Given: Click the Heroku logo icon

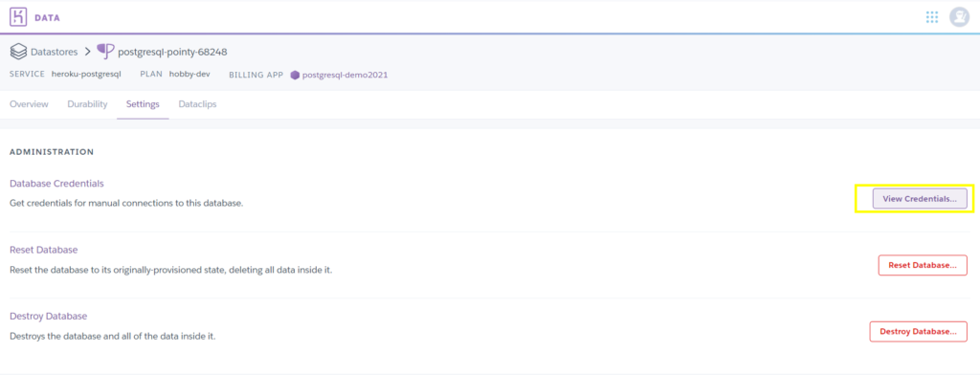Looking at the screenshot, I should pyautogui.click(x=18, y=17).
